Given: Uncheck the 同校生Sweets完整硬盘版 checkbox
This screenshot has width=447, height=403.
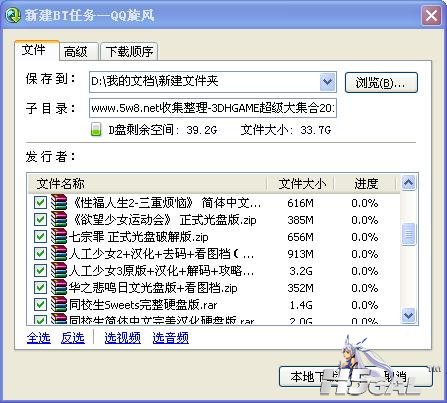Looking at the screenshot, I should pyautogui.click(x=40, y=304).
